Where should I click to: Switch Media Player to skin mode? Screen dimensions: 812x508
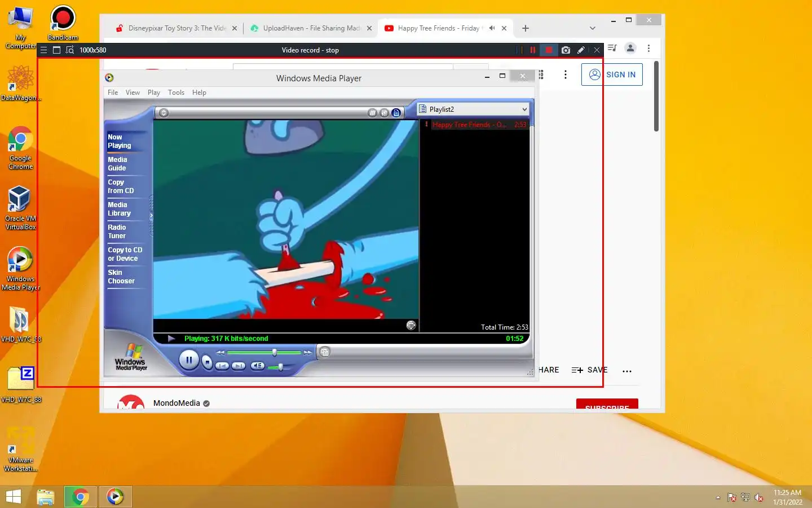325,352
